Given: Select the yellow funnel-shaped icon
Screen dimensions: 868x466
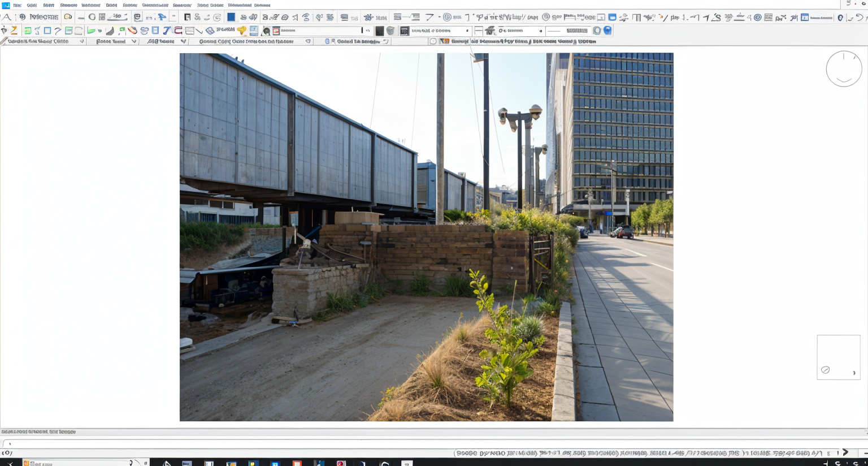Looking at the screenshot, I should pos(242,31).
